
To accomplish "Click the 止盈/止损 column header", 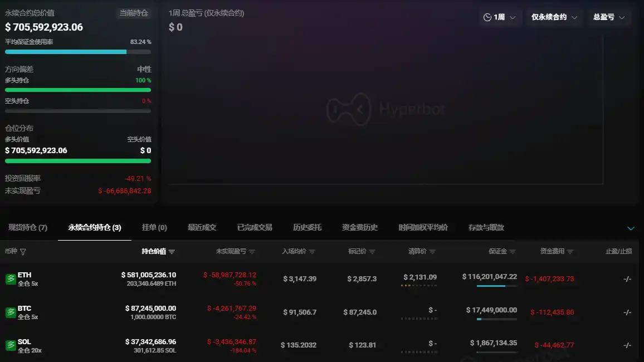I will coord(618,251).
